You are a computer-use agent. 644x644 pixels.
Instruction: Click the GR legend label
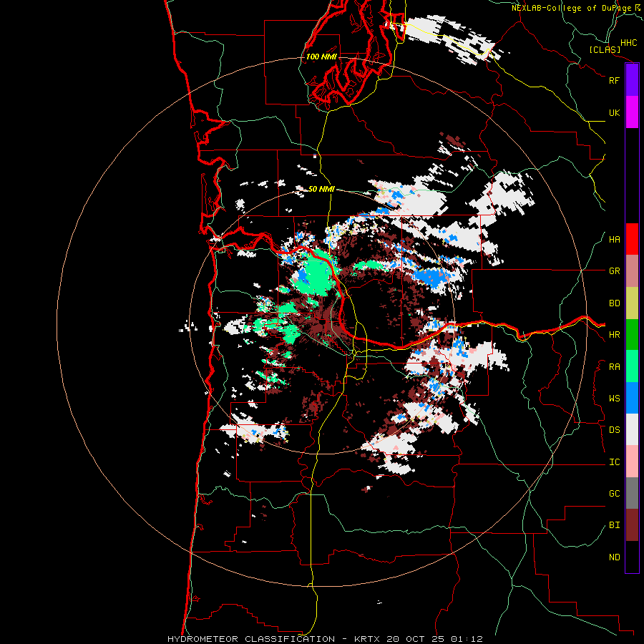click(x=614, y=271)
